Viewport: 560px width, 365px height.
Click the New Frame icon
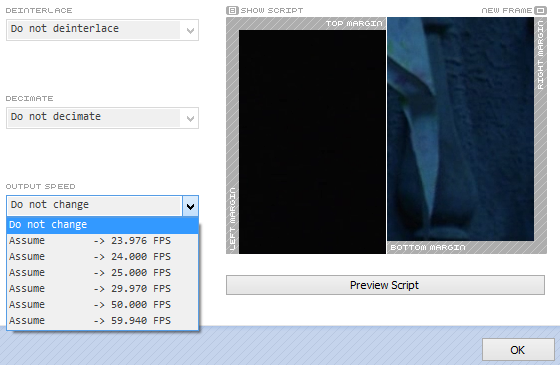540,10
